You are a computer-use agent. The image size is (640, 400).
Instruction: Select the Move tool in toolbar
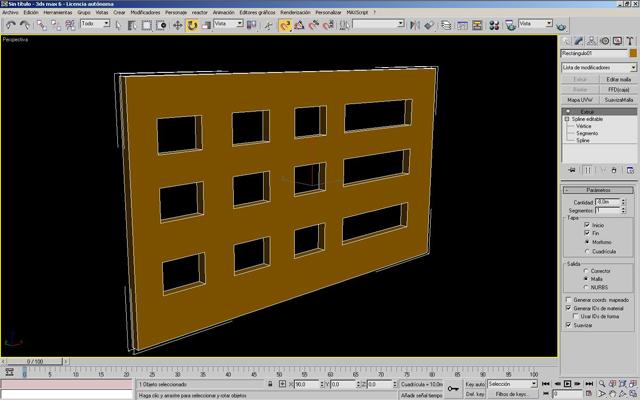[178, 25]
